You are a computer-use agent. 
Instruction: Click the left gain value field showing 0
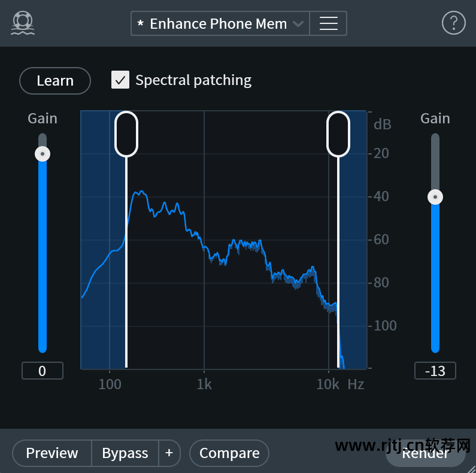[42, 371]
